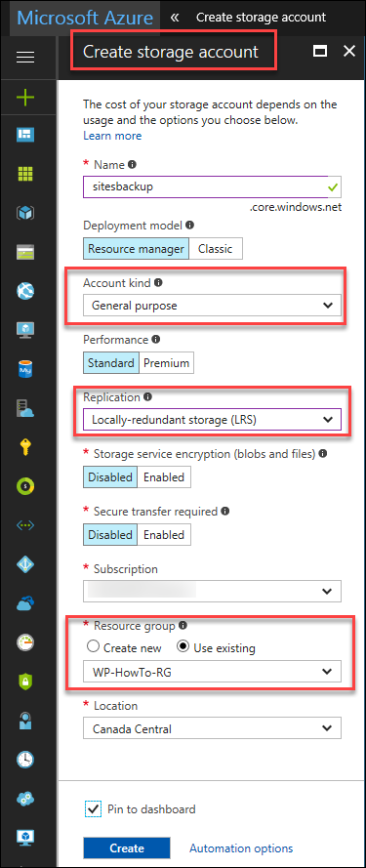Screen dimensions: 366x868
Task: Open the Dashboard icon in sidebar
Action: coord(25,135)
